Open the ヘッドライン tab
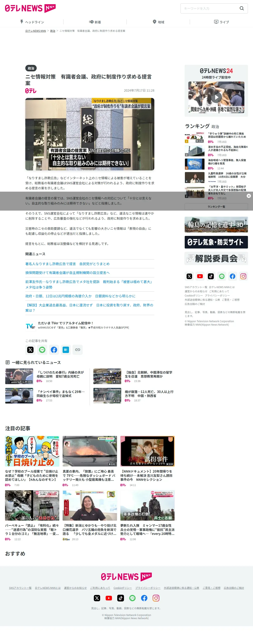Screen dimensions: 253x644 pyautogui.click(x=32, y=22)
